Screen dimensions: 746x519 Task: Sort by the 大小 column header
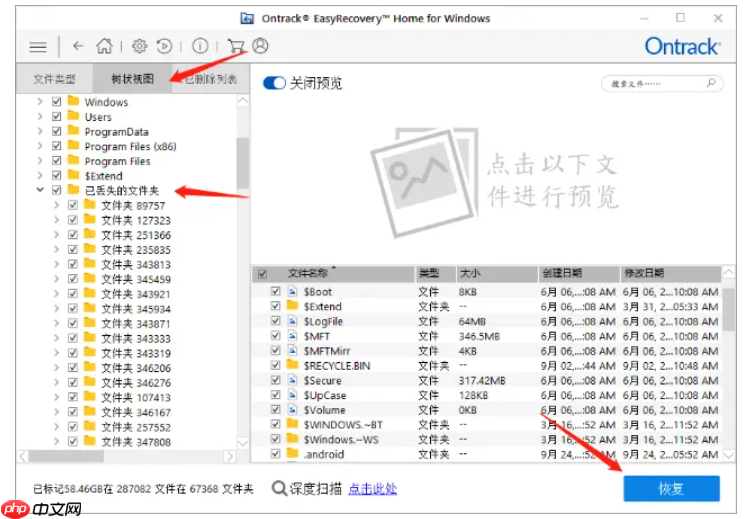coord(497,274)
